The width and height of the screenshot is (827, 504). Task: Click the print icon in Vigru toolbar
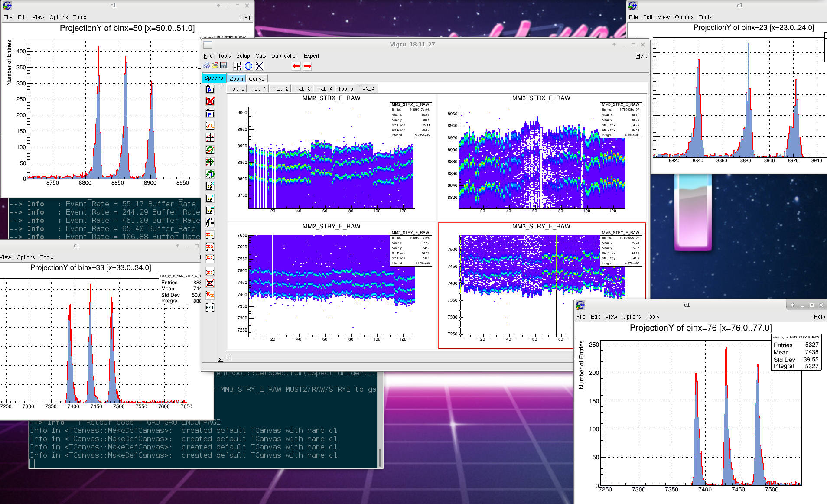point(207,66)
